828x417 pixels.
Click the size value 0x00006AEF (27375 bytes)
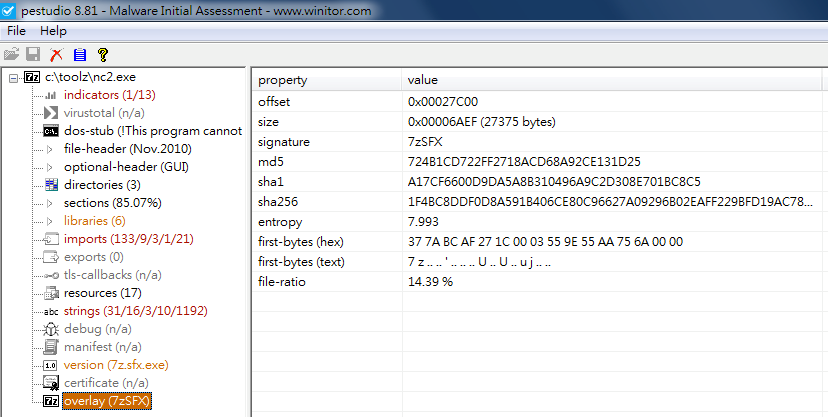coord(482,122)
